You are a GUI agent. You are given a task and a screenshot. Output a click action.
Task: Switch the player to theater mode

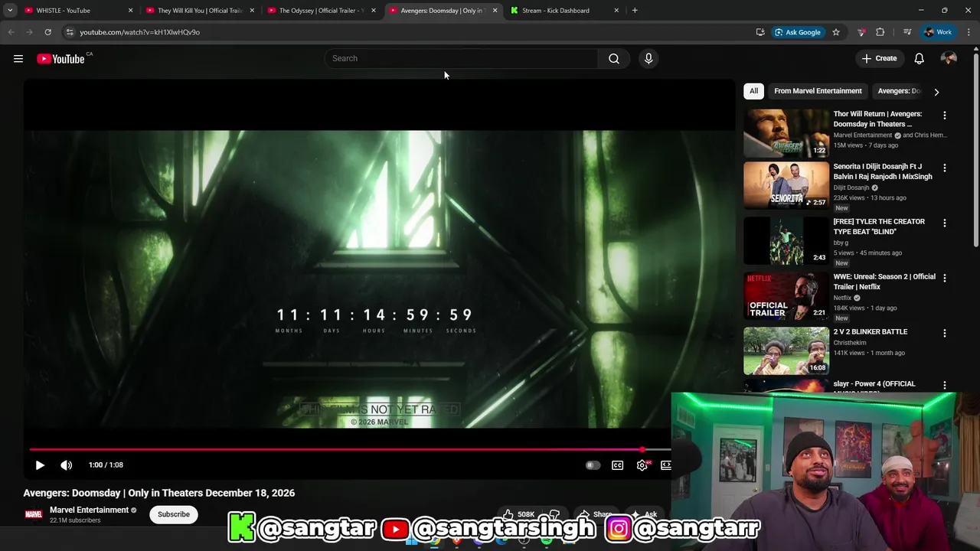pos(666,465)
